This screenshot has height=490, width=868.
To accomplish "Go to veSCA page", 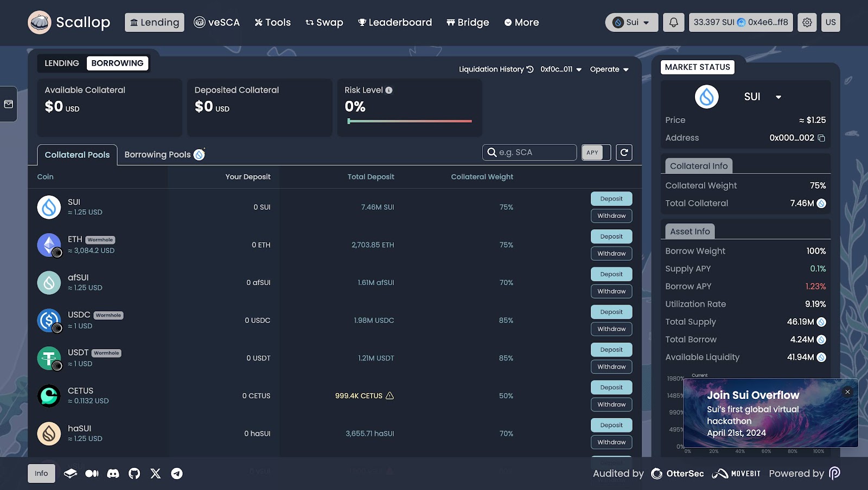I will pos(217,22).
